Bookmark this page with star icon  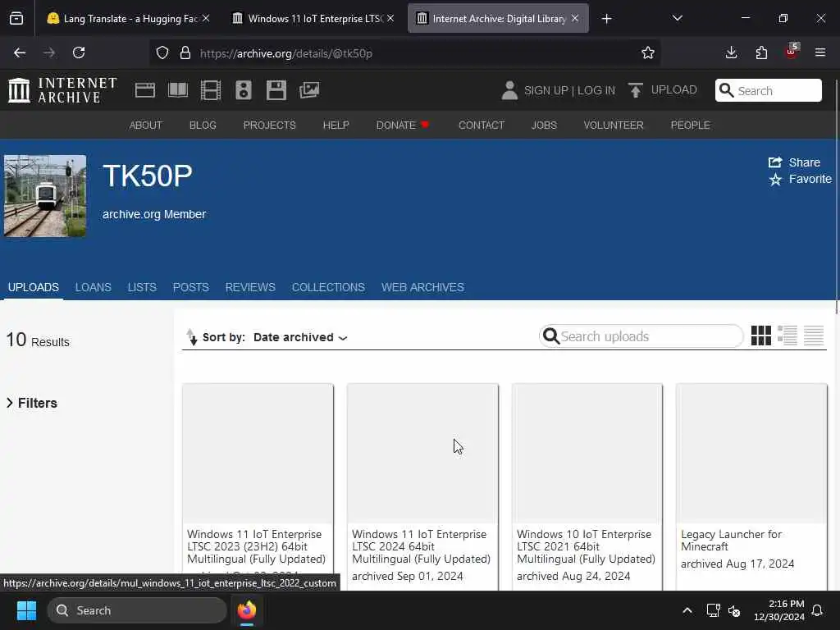pyautogui.click(x=648, y=53)
